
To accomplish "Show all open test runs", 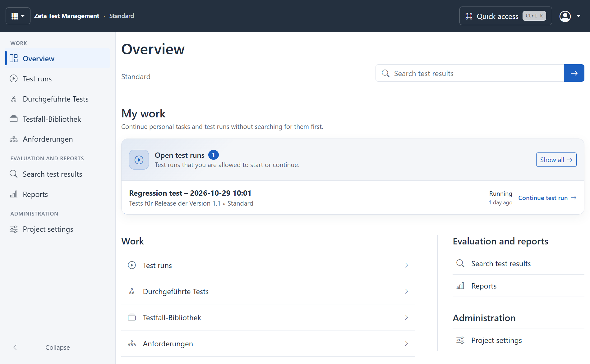I will tap(556, 160).
